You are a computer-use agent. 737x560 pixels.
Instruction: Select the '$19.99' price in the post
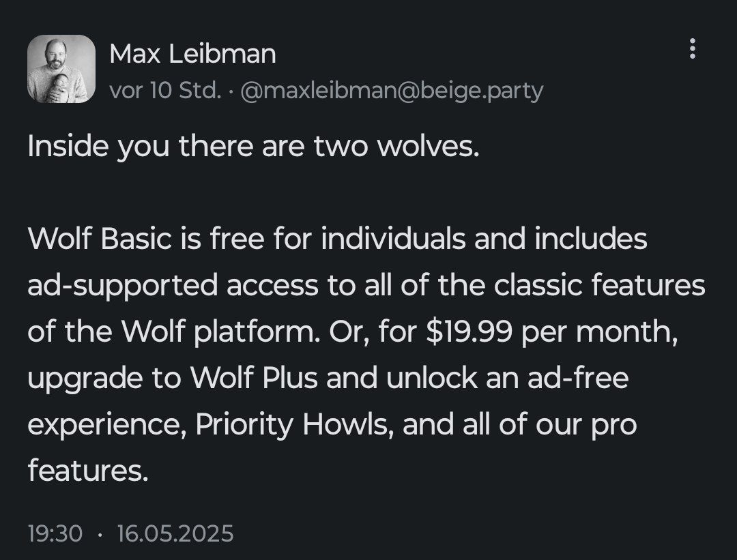pyautogui.click(x=469, y=331)
